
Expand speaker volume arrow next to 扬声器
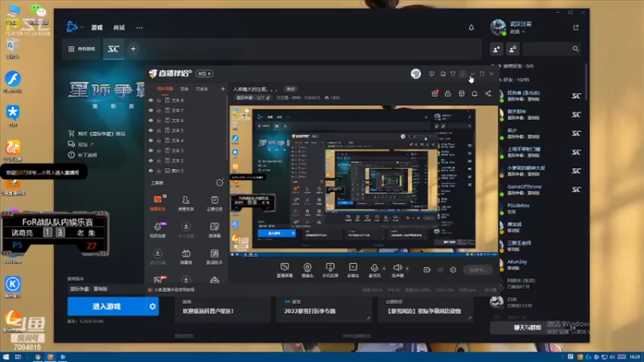tap(407, 269)
